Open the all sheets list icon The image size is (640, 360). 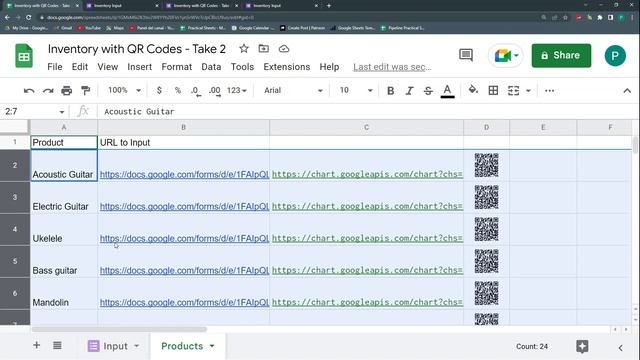point(57,345)
